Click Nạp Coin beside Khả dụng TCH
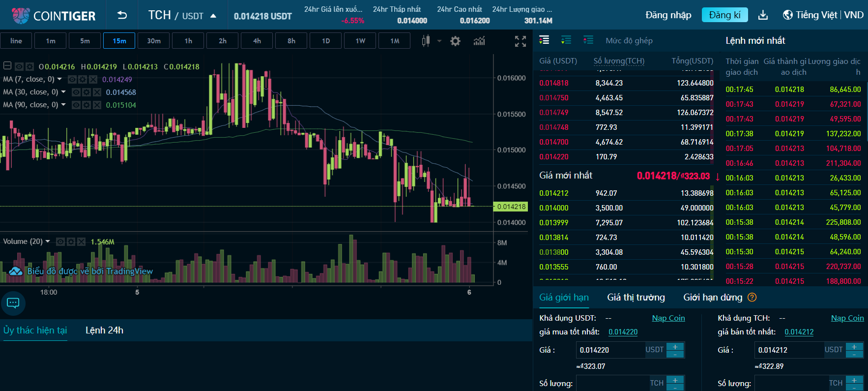The width and height of the screenshot is (868, 391). click(847, 318)
